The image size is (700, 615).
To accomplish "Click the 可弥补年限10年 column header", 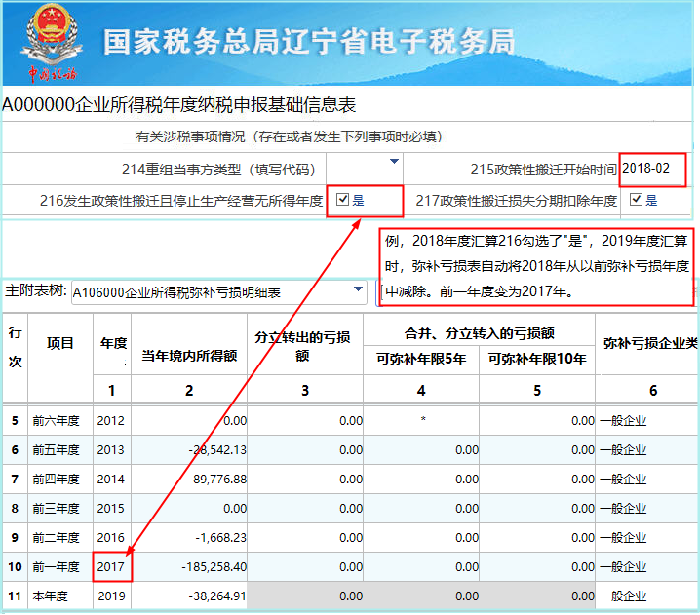I will coord(537,359).
